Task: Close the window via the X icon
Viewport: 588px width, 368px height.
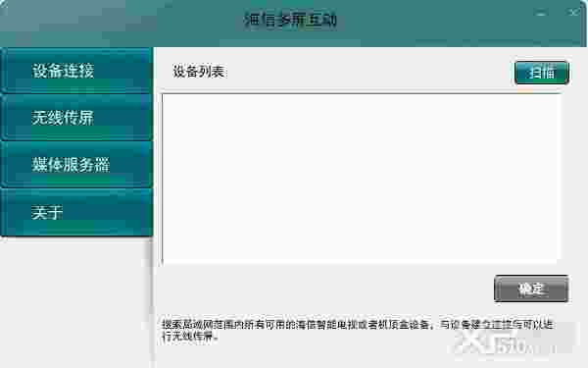Action: (573, 13)
